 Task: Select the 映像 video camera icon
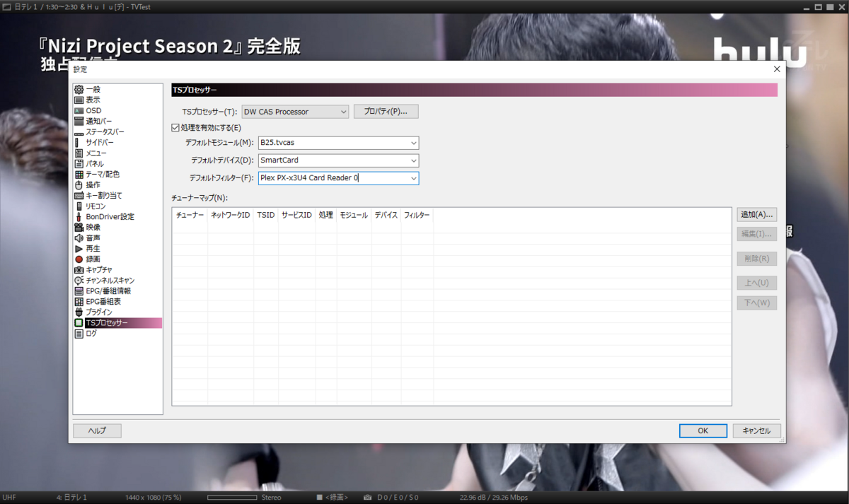tap(79, 228)
